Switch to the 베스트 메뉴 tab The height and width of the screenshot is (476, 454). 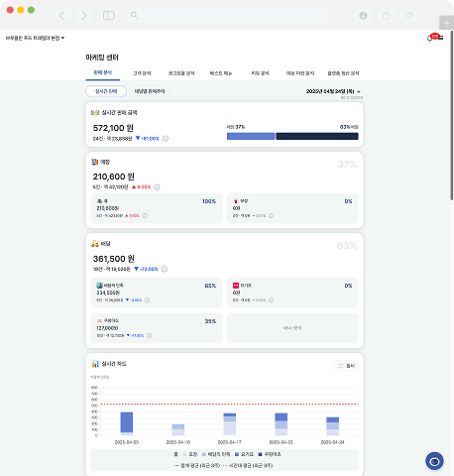[x=221, y=73]
